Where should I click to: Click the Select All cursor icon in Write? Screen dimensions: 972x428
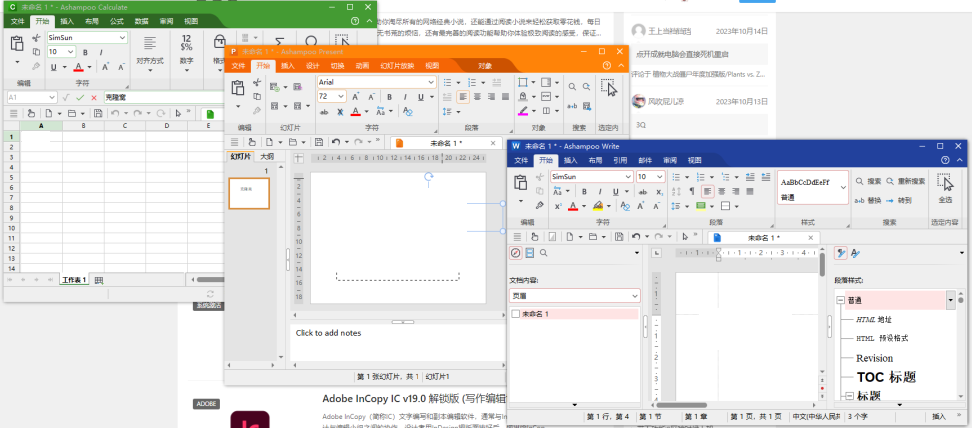pyautogui.click(x=945, y=183)
